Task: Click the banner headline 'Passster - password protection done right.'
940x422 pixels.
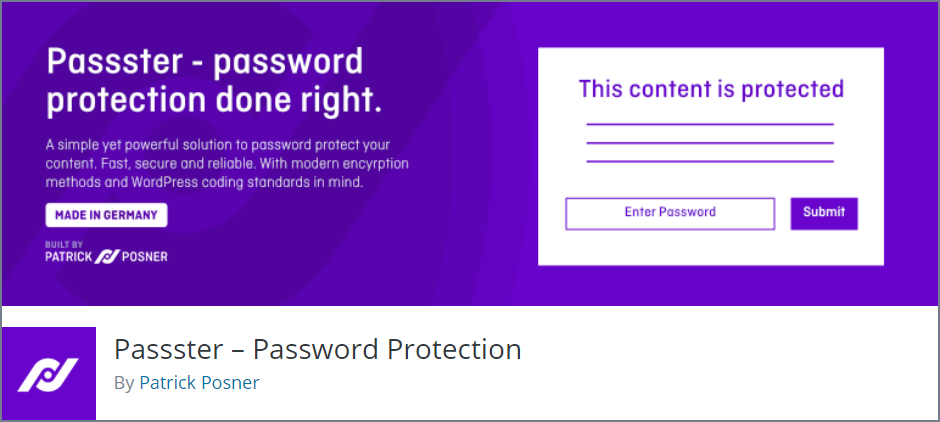Action: point(214,82)
